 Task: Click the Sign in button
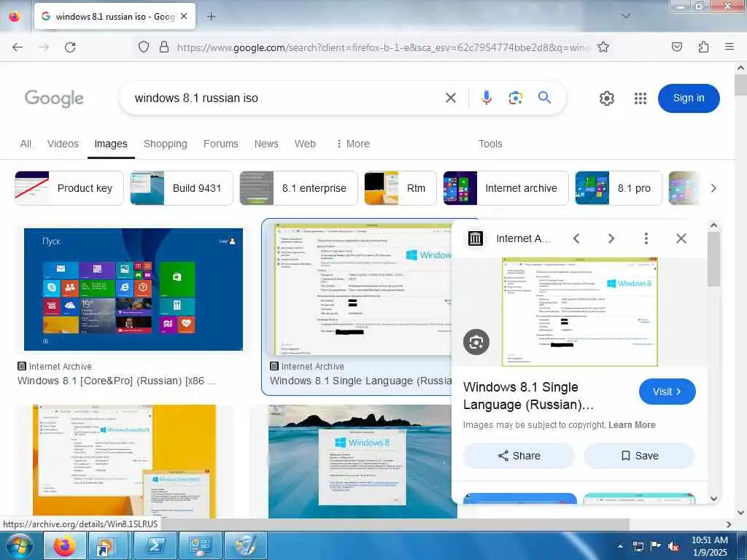689,98
